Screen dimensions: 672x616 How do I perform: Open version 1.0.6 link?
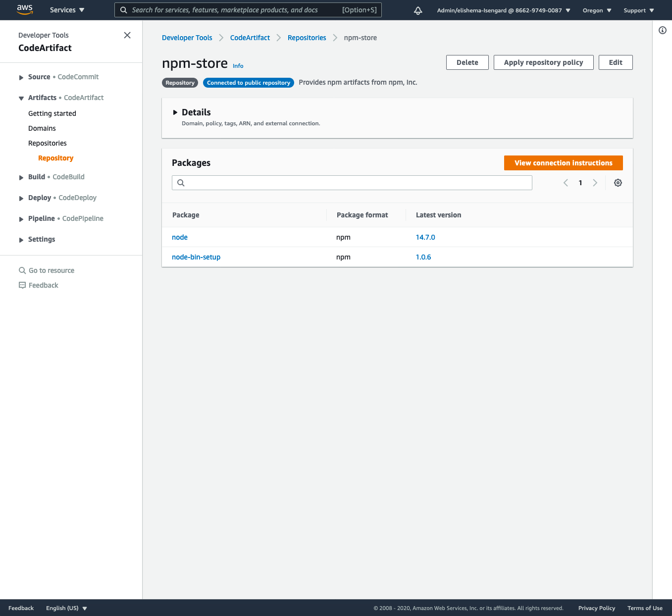[423, 257]
